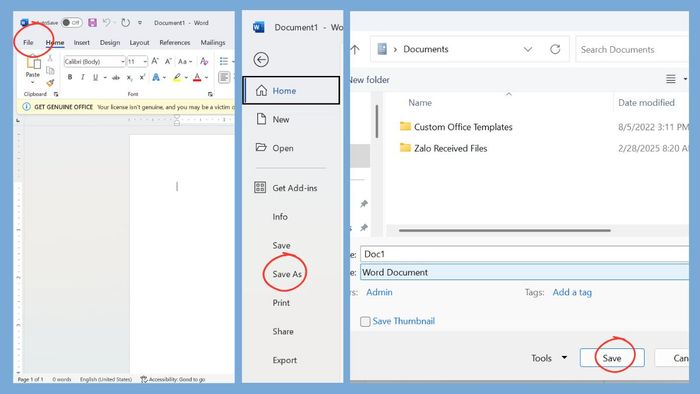Expand the Paste options arrow
The image size is (700, 394).
click(33, 81)
